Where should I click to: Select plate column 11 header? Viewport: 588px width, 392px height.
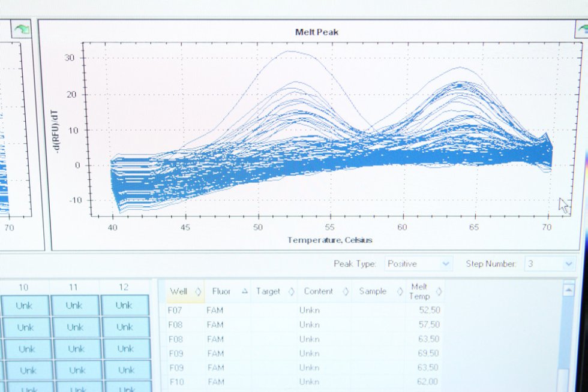73,287
